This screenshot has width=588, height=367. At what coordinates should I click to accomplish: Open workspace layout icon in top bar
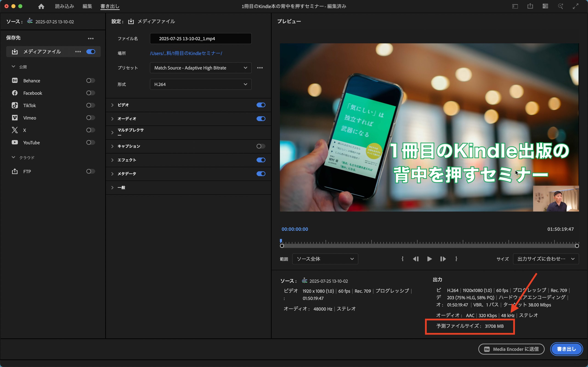pos(515,6)
